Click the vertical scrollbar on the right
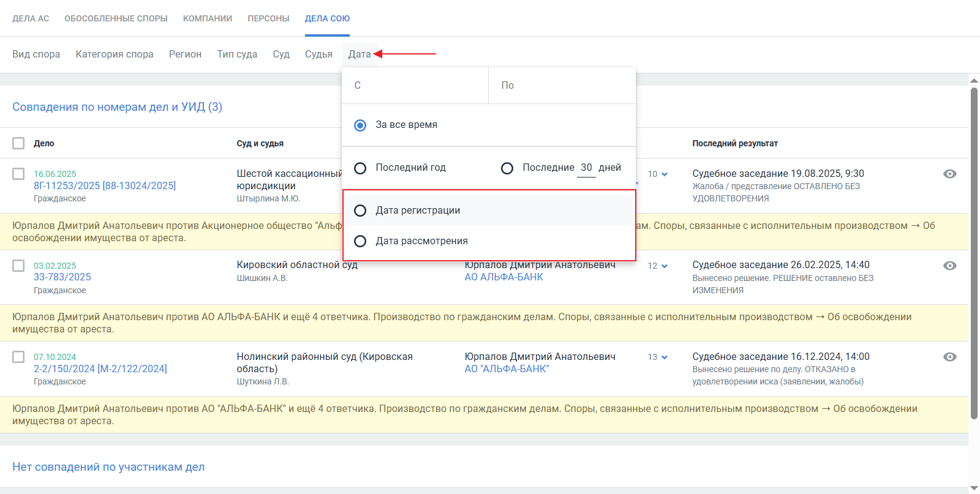Viewport: 980px width, 494px height. (974, 254)
